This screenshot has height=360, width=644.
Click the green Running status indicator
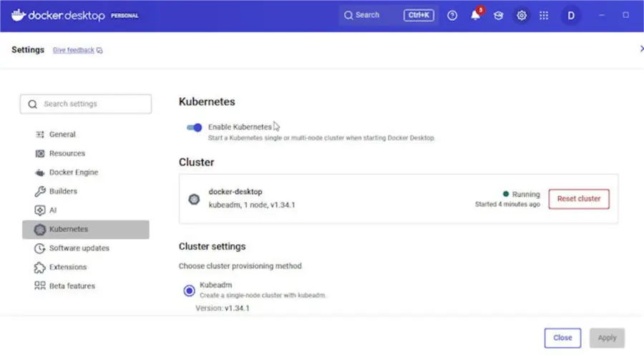[x=506, y=194]
